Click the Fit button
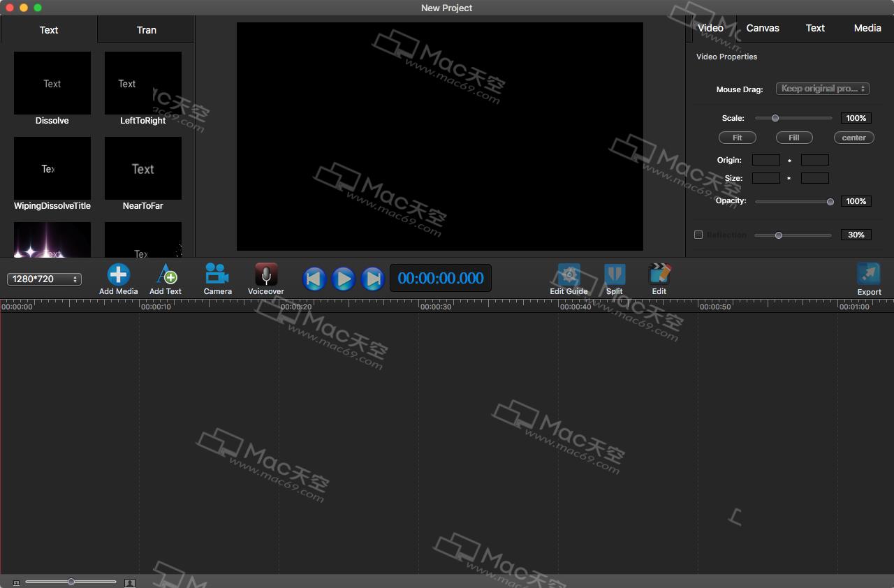The height and width of the screenshot is (588, 894). (x=737, y=138)
